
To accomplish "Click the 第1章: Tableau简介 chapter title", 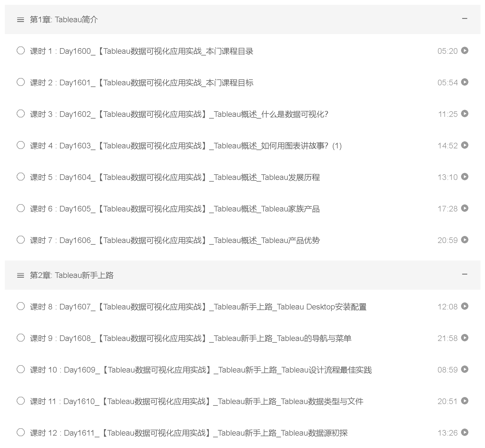I will [x=64, y=19].
